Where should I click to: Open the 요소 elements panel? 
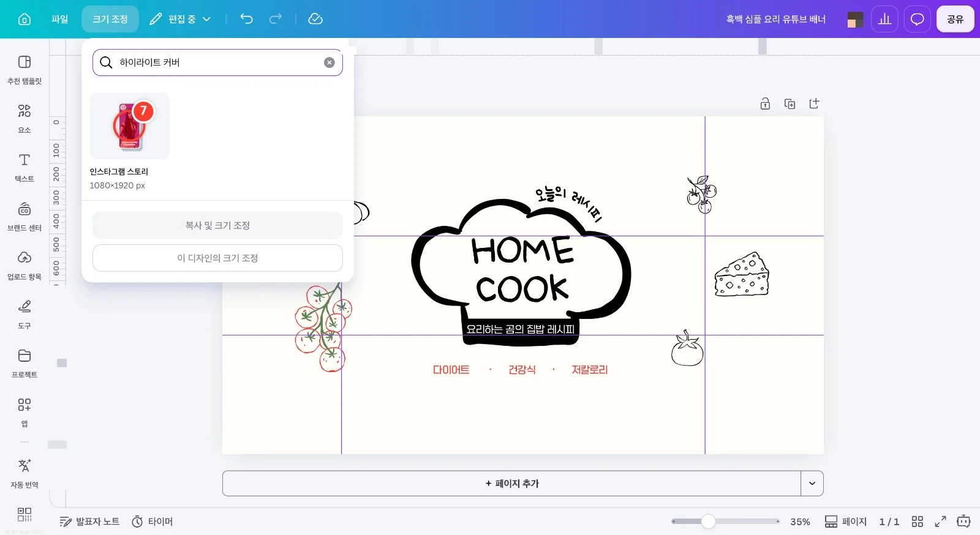point(24,119)
